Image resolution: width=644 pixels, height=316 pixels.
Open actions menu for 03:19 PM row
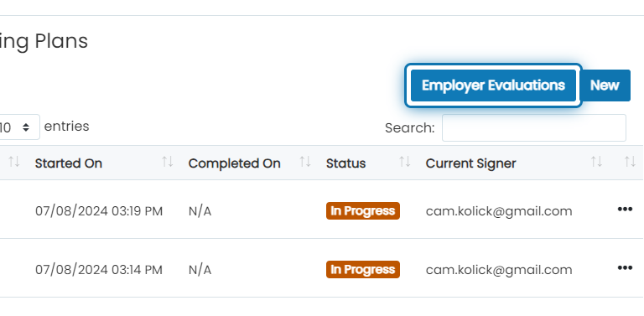coord(625,210)
